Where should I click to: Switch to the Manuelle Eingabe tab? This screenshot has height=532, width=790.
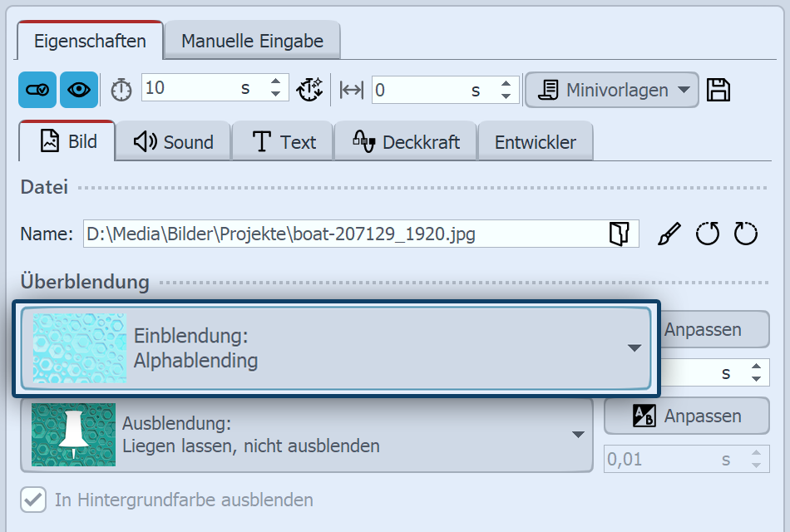point(252,38)
